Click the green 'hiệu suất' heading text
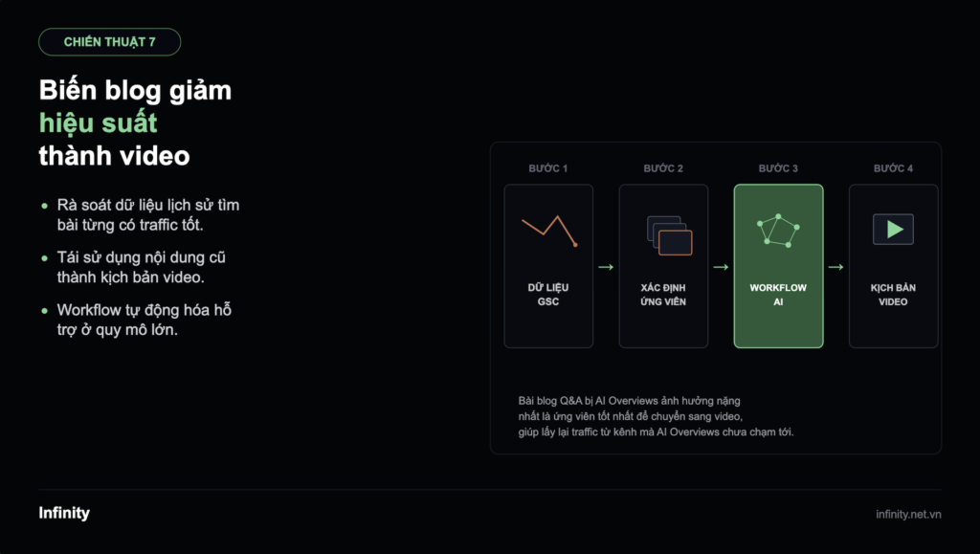The image size is (980, 554). [x=99, y=123]
